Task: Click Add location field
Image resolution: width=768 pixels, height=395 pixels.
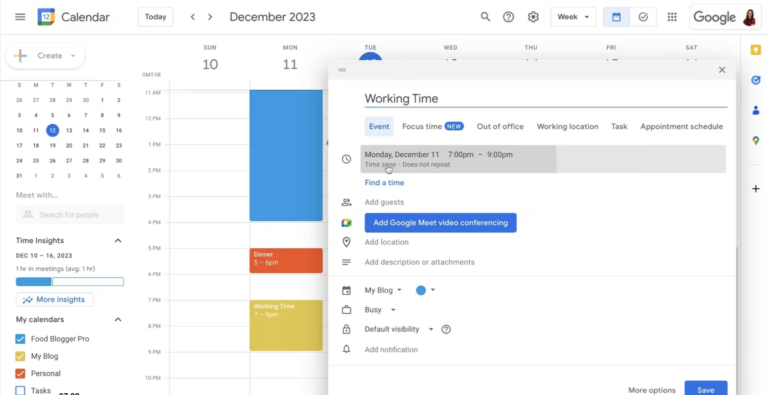Action: point(386,242)
